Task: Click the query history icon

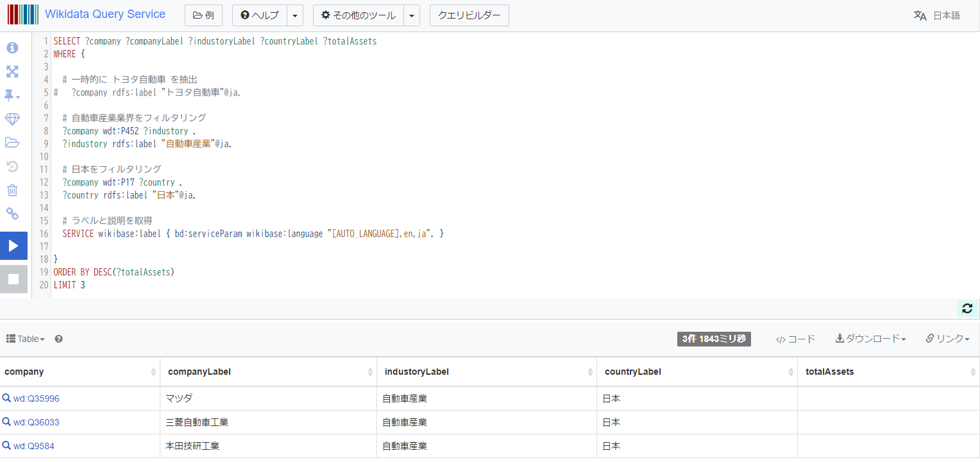Action: [x=12, y=167]
